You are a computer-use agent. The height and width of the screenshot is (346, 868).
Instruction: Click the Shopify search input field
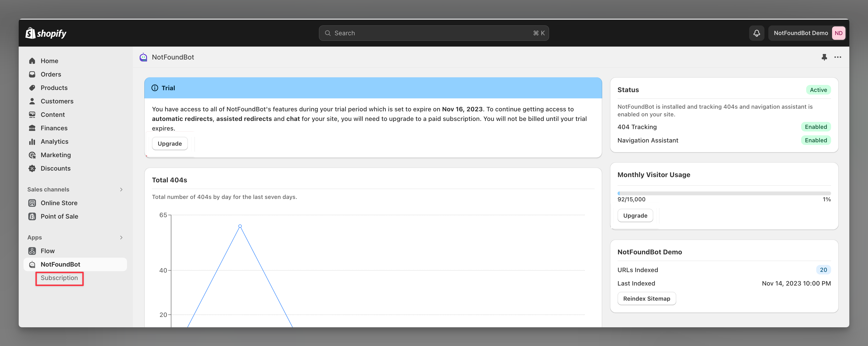coord(434,33)
